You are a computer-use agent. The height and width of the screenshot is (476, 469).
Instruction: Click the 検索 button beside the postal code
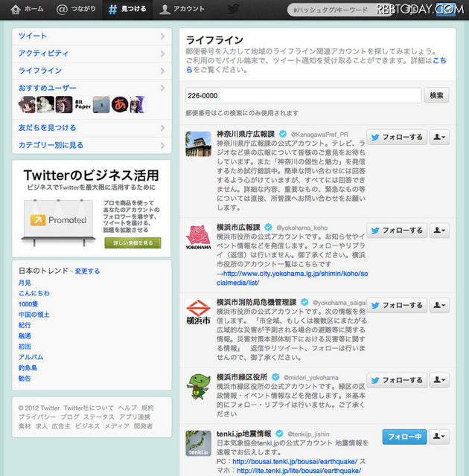(436, 96)
